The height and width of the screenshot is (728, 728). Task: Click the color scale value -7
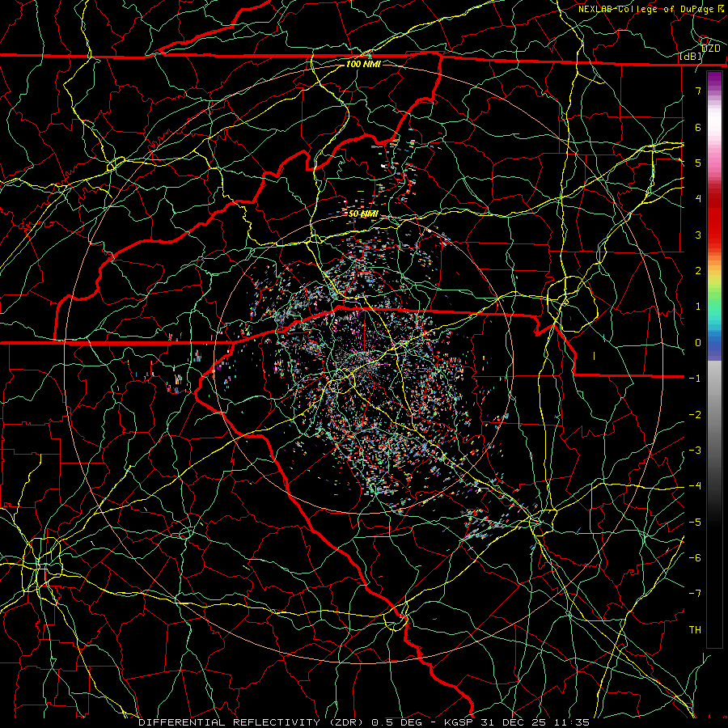695,594
